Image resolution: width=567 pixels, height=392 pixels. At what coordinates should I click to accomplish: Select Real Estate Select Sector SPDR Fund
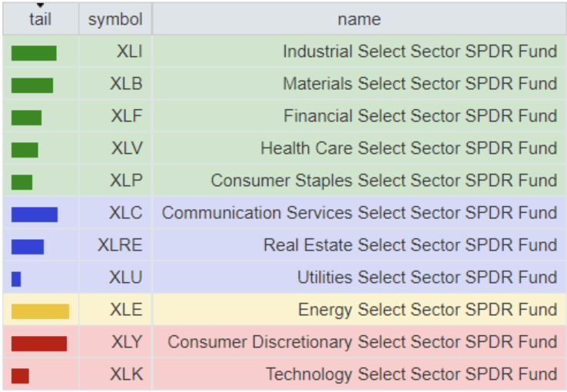pyautogui.click(x=410, y=246)
